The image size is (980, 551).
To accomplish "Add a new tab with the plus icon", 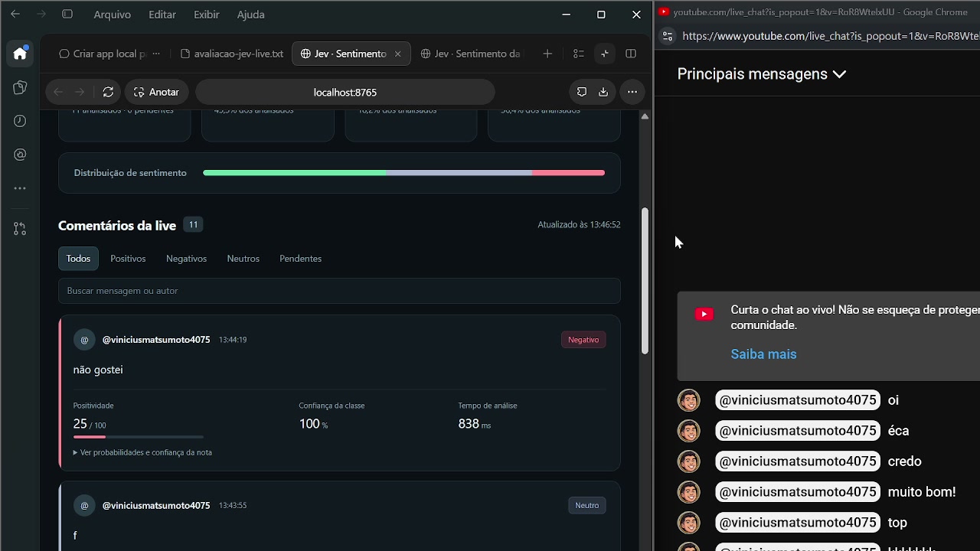I will click(547, 54).
